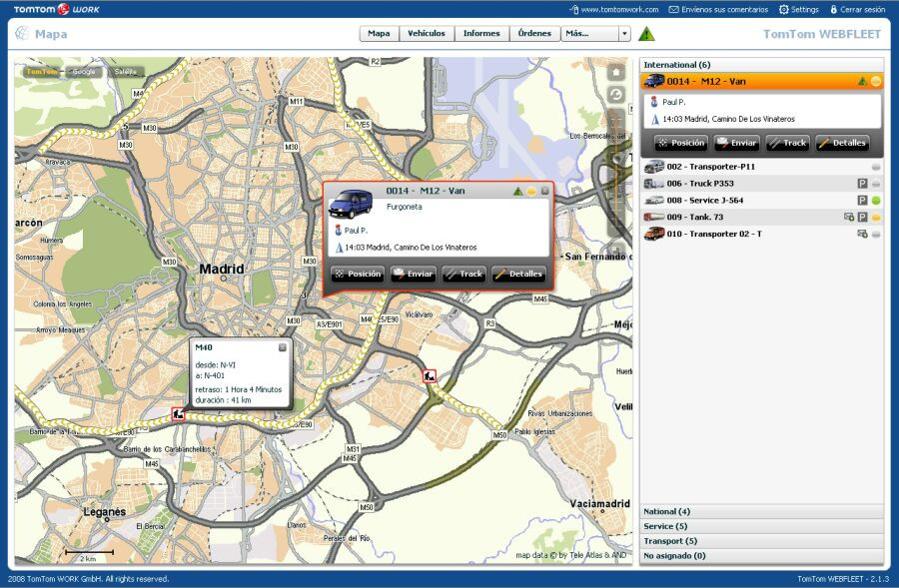The height and width of the screenshot is (588, 899).
Task: Open the Mapa tab
Action: (379, 33)
